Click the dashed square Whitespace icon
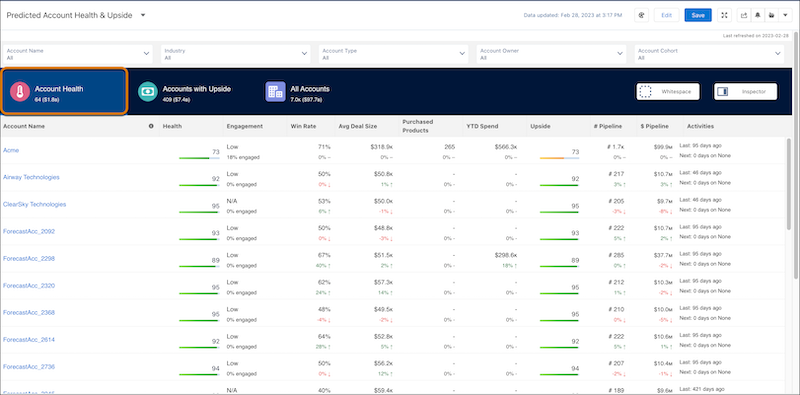 [645, 92]
